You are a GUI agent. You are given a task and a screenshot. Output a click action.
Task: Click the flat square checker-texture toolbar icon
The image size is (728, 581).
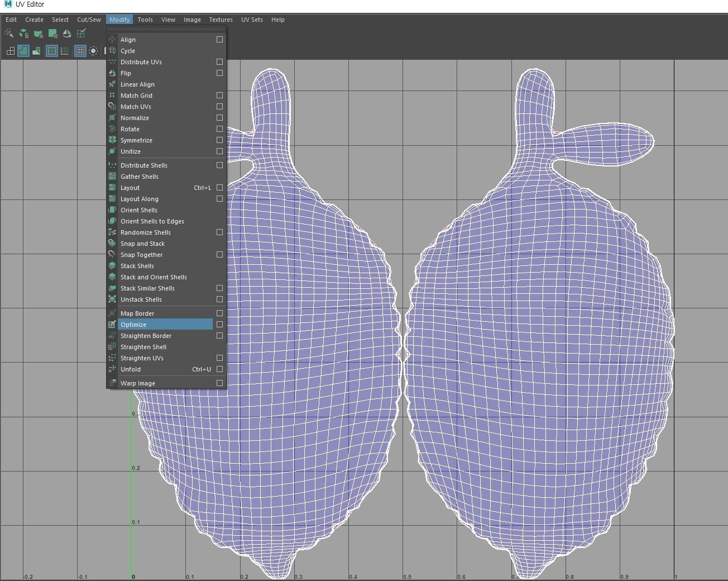click(x=52, y=34)
